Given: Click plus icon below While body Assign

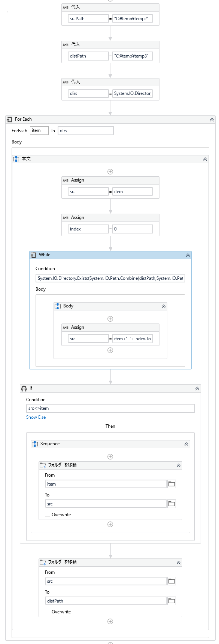Looking at the screenshot, I should 110,350.
